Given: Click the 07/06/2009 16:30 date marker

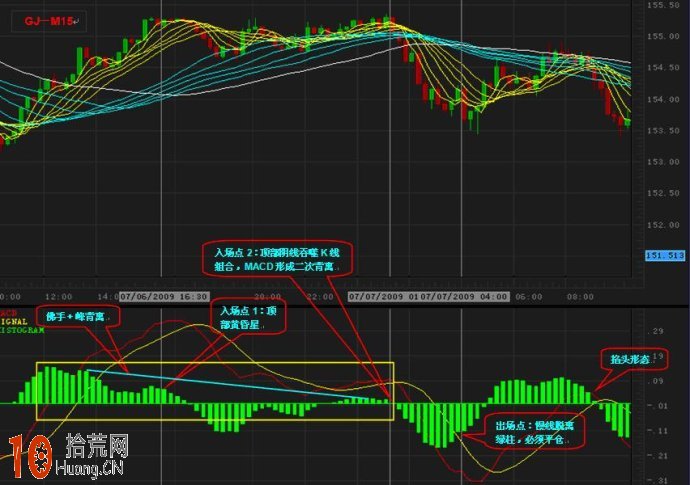Looking at the screenshot, I should coord(165,297).
